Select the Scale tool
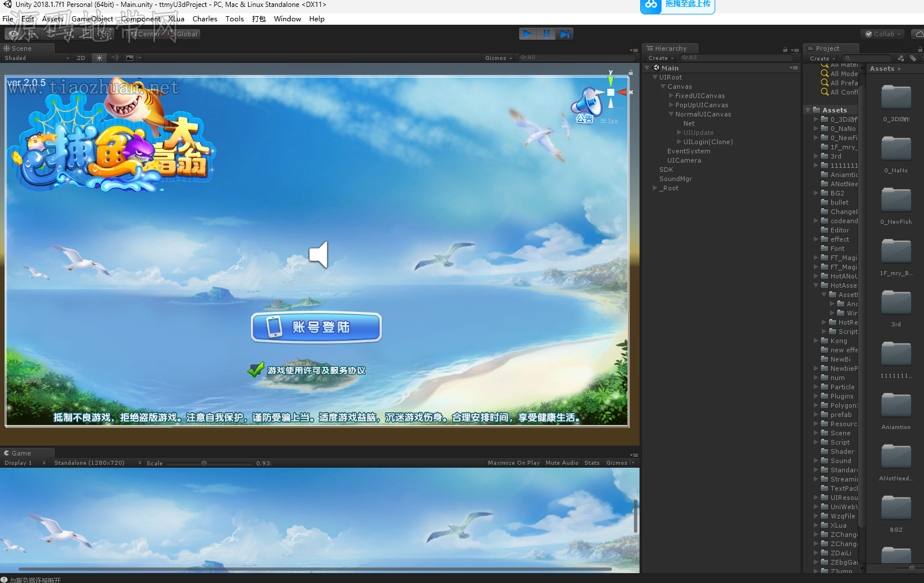Screen dimensions: 924x583 point(69,34)
